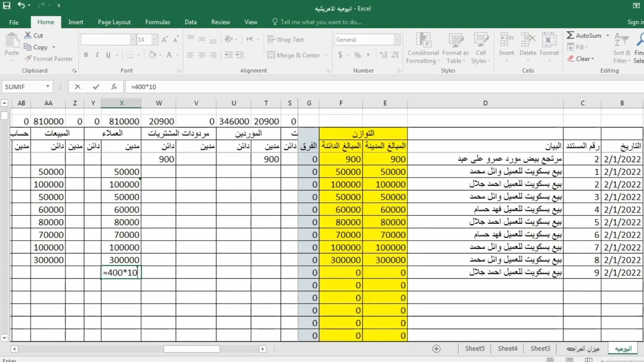Toggle Align Left in Alignment group
This screenshot has height=362, width=644.
[190, 55]
